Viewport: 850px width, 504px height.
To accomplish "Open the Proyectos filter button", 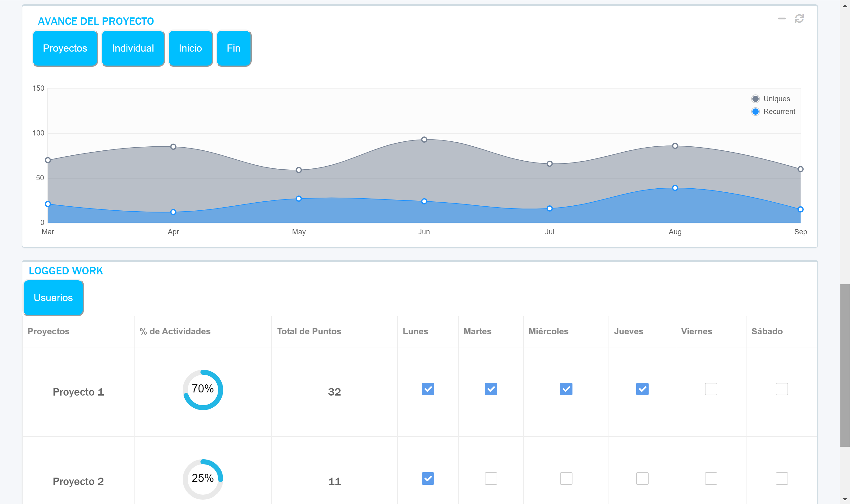I will 65,48.
